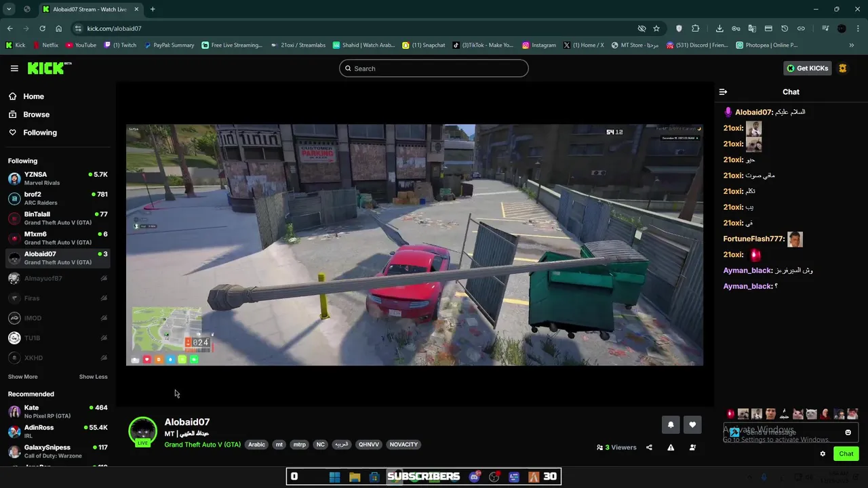Follow channel with the heart button
This screenshot has width=868, height=488.
[x=692, y=425]
